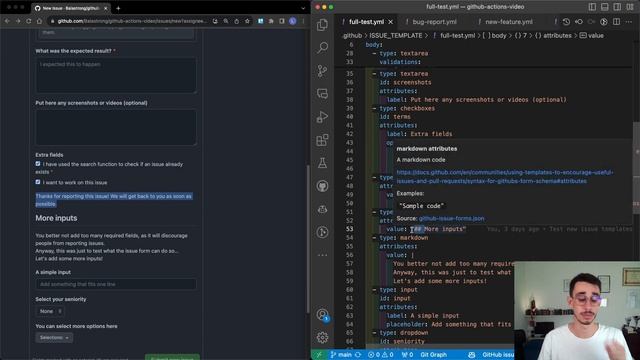Viewport: 640px width, 360px height.
Task: Reload the GitHub page in the browser
Action: 29,21
